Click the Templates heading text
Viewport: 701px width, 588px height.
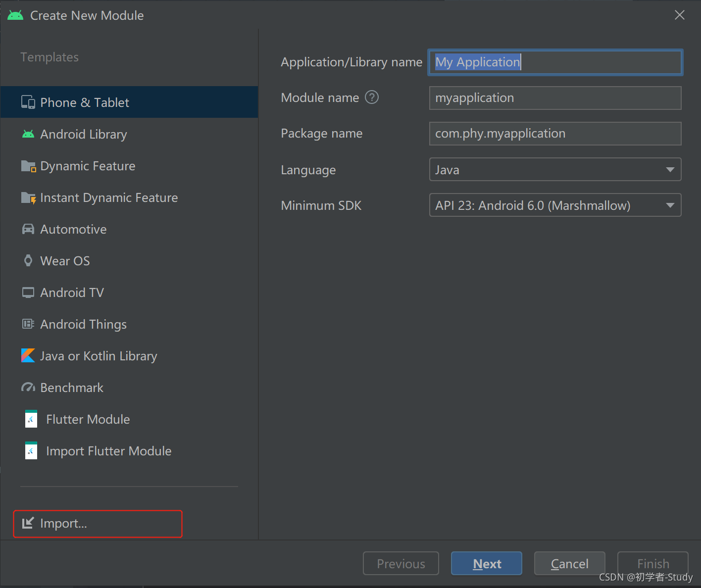(50, 57)
